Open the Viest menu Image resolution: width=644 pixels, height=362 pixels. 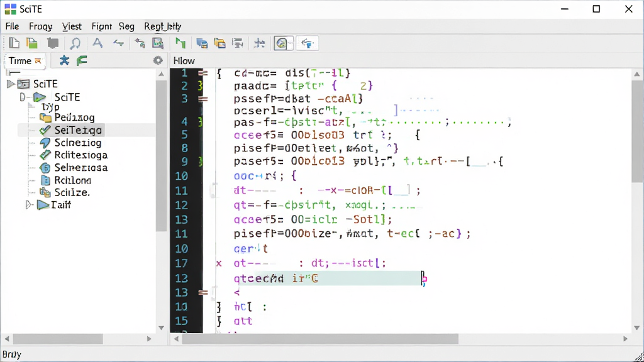(72, 26)
